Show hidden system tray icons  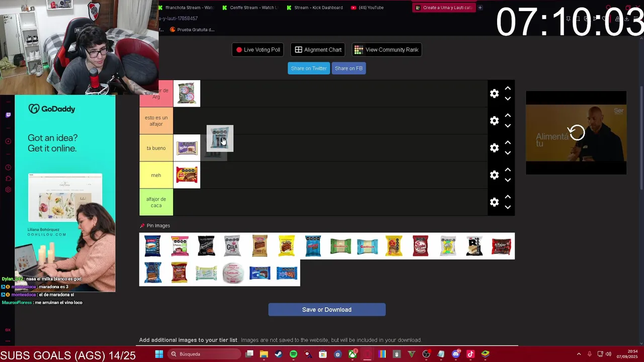click(x=579, y=354)
